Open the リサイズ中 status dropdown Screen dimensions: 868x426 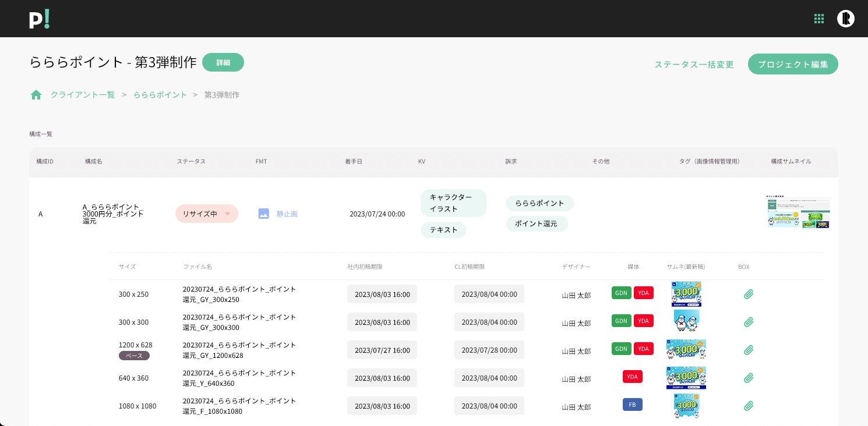pyautogui.click(x=207, y=214)
